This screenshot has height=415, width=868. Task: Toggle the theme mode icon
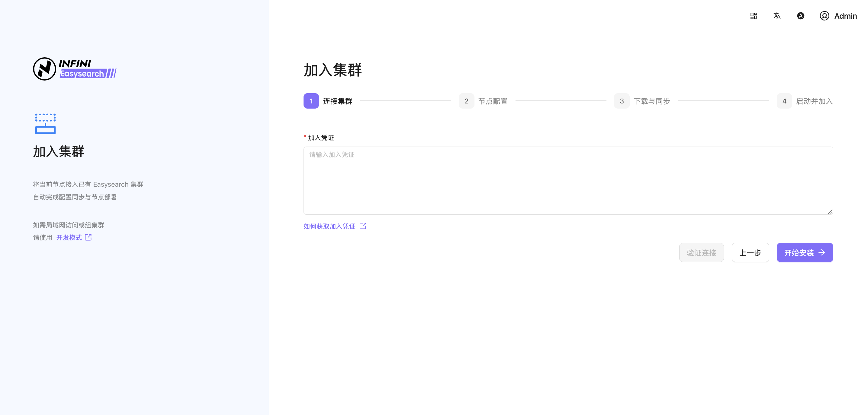click(x=801, y=16)
